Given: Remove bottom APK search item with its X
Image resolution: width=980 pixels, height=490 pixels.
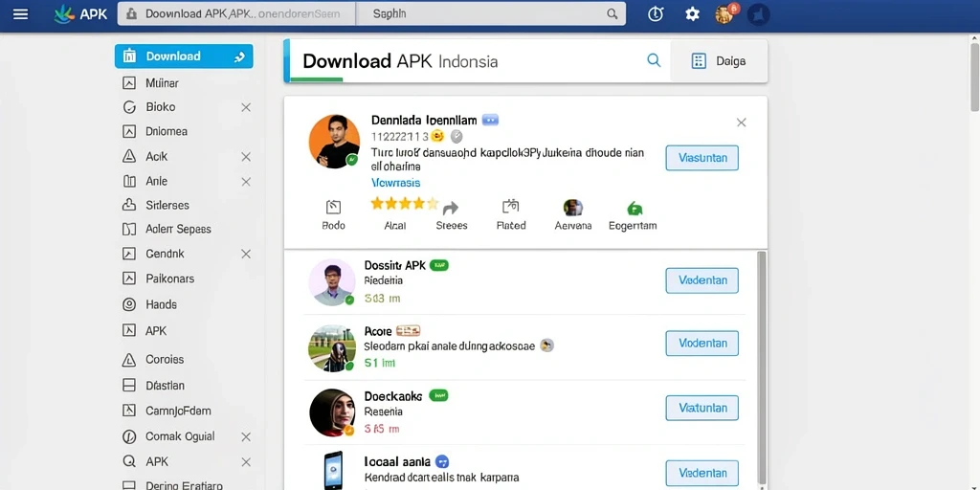Looking at the screenshot, I should tap(246, 462).
